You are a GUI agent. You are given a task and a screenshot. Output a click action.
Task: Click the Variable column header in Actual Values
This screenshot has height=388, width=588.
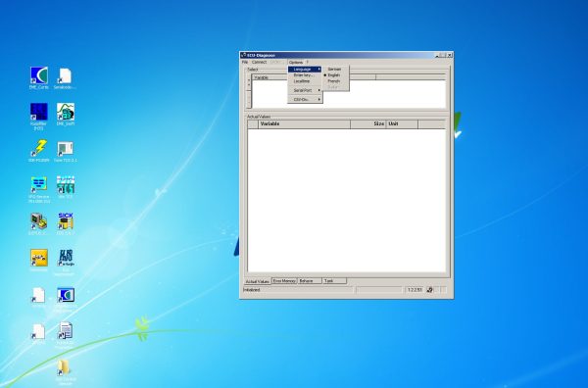point(304,124)
